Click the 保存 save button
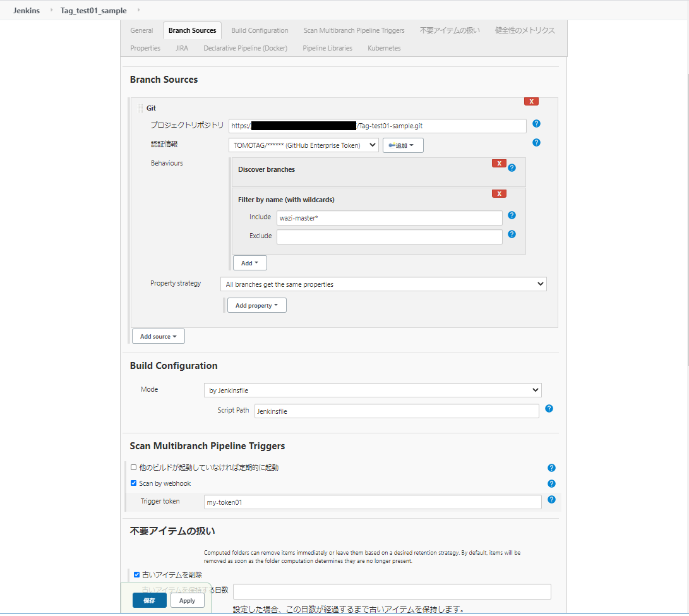 click(150, 600)
